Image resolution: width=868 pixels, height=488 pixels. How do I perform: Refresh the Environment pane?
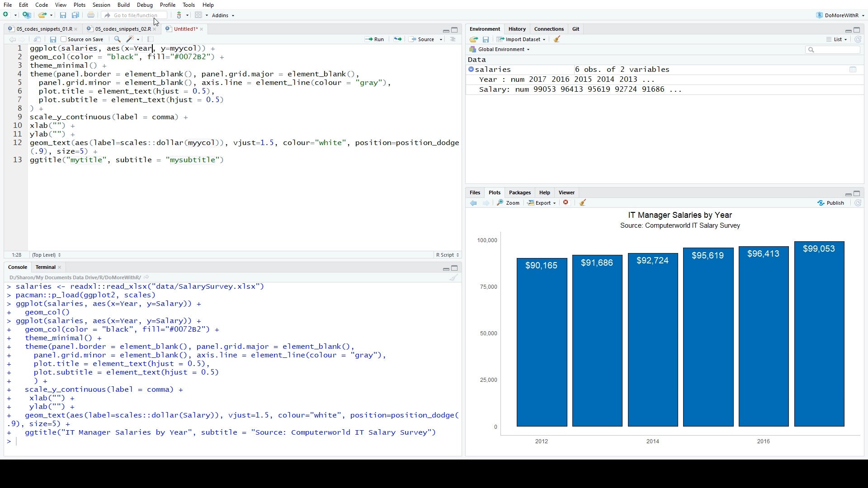tap(858, 39)
